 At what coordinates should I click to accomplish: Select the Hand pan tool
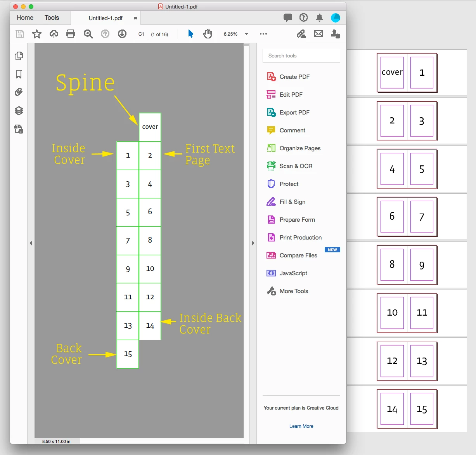[x=208, y=34]
